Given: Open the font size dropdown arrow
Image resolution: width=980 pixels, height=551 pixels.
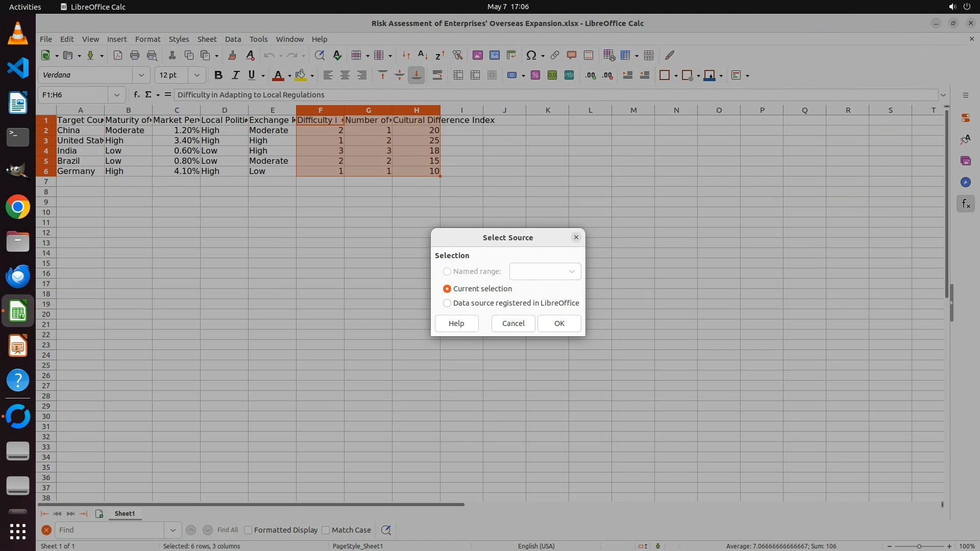Looking at the screenshot, I should tap(197, 76).
